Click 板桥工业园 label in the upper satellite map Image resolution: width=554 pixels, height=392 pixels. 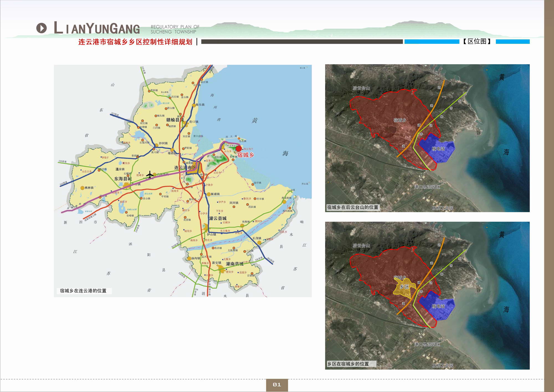[443, 208]
